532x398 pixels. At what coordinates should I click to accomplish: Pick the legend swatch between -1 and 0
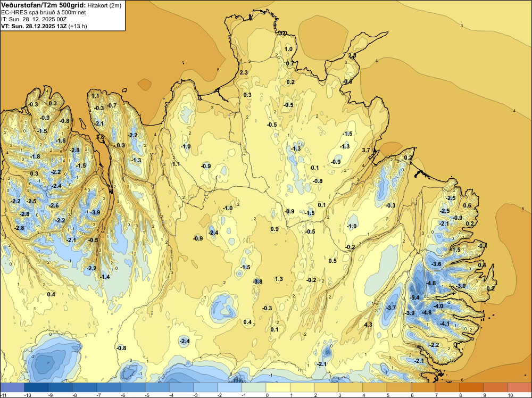tap(254, 387)
